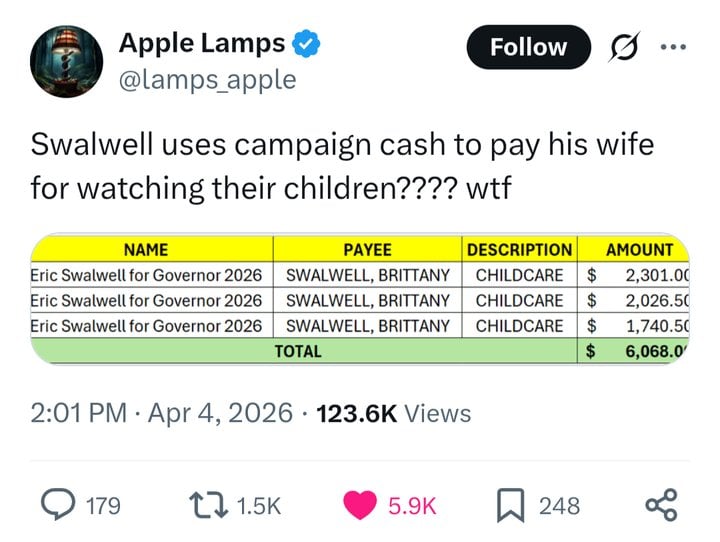View the 123.6K Views analytics

[x=393, y=413]
